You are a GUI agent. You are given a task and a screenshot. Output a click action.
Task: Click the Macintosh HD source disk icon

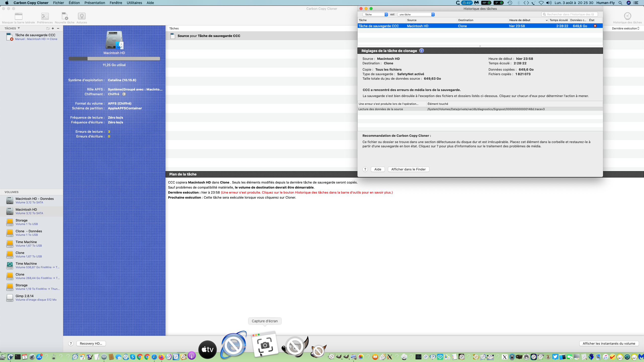coord(114,40)
